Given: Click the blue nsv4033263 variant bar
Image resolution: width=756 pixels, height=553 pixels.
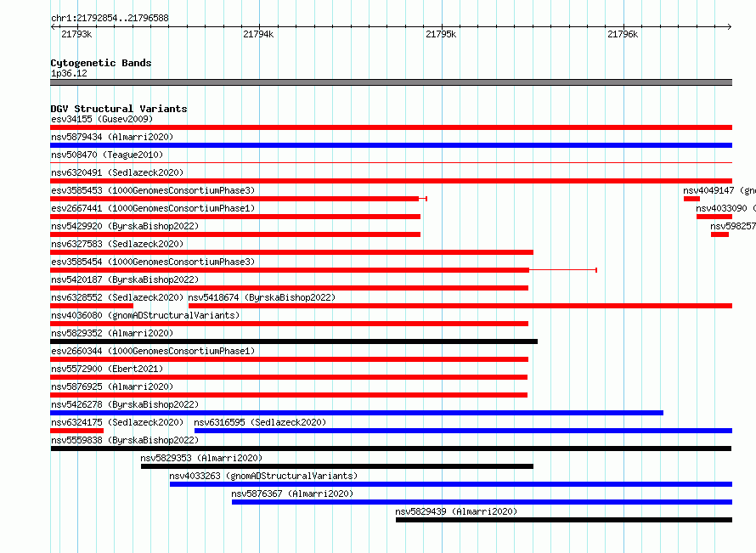Looking at the screenshot, I should 451,484.
